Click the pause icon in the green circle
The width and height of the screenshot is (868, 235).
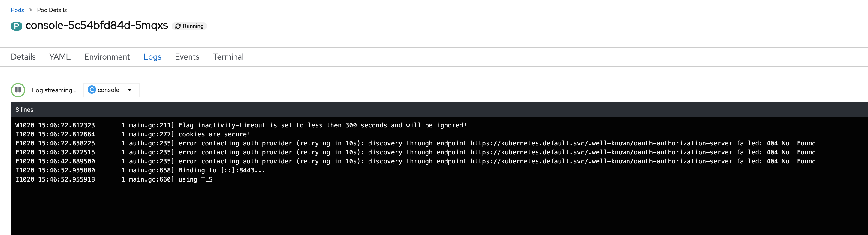pyautogui.click(x=18, y=90)
